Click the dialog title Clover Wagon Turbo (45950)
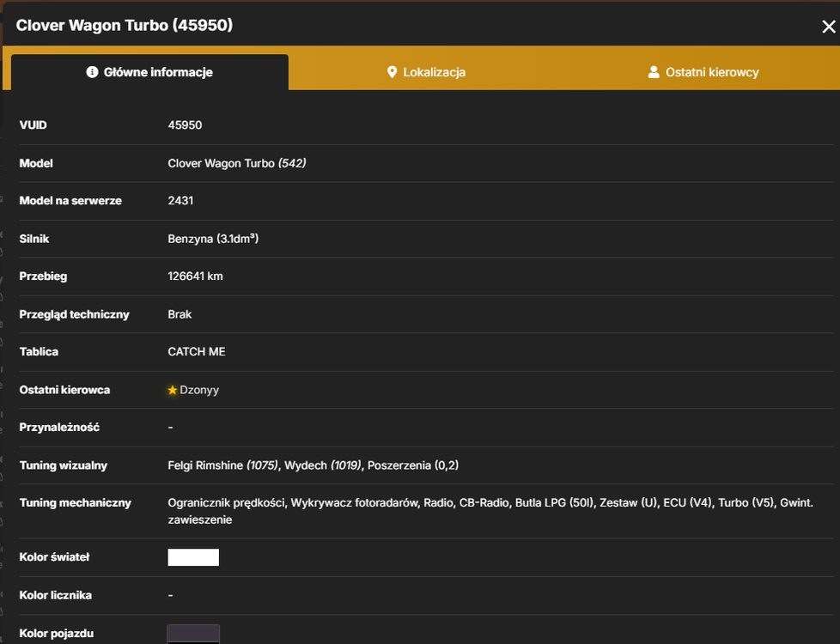Screen dimensions: 840x644 125,25
